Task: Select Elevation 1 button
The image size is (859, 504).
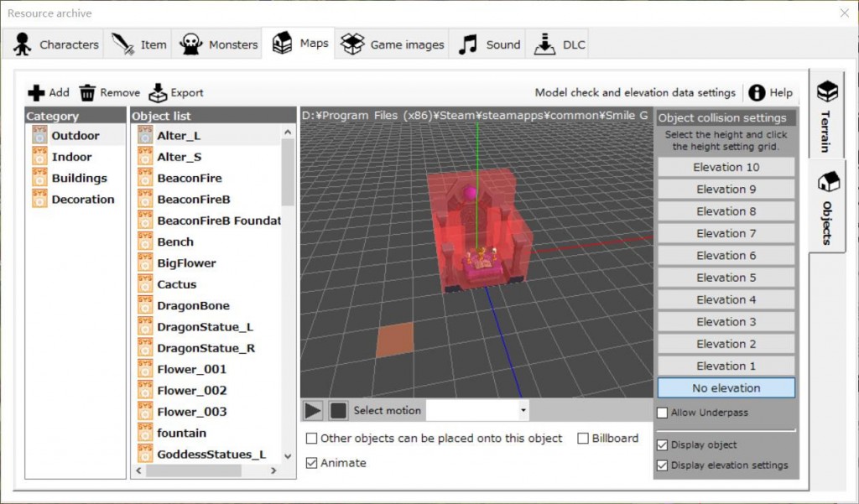Action: [x=726, y=366]
